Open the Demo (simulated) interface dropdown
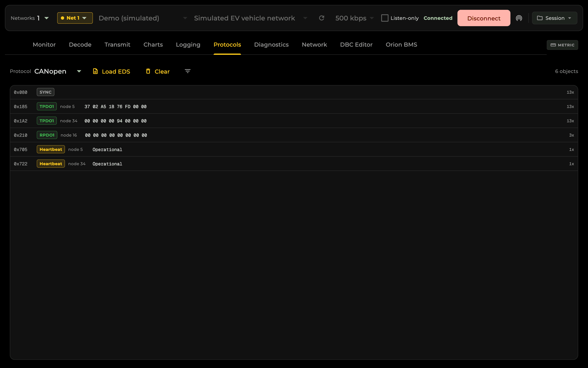The image size is (588, 368). tap(143, 18)
